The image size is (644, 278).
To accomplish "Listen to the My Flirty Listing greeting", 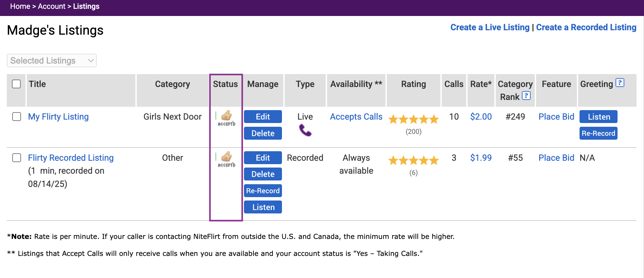I will pos(599,117).
